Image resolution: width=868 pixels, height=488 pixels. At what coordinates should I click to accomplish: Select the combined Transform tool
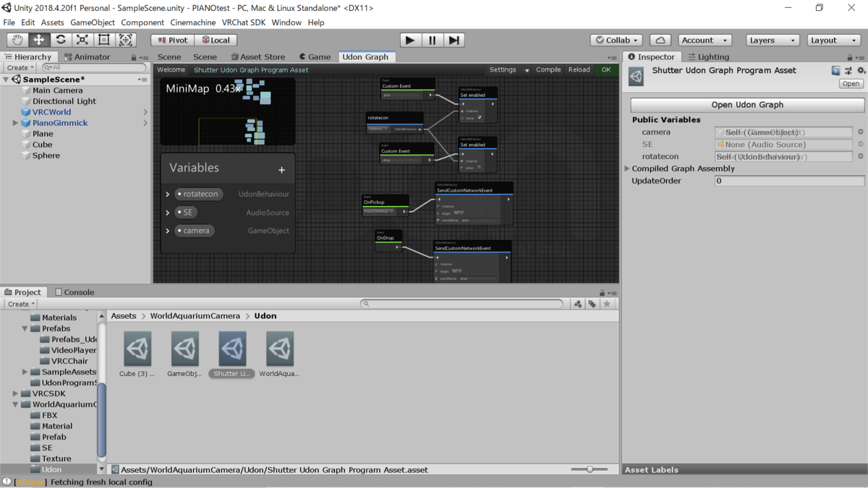pyautogui.click(x=126, y=40)
